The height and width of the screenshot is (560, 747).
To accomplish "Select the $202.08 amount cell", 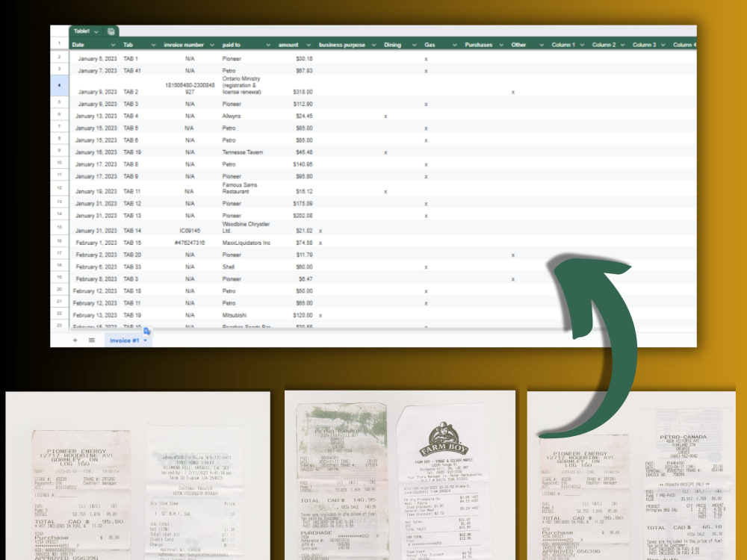I will 303,216.
